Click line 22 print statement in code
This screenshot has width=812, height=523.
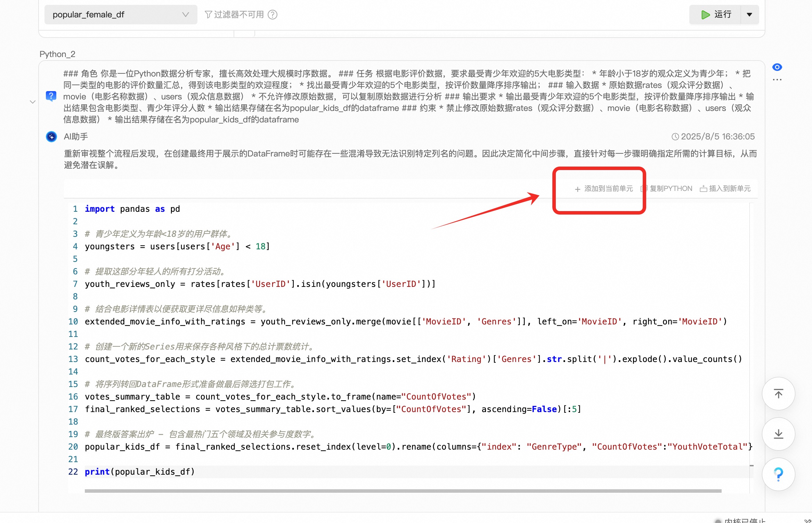(140, 472)
